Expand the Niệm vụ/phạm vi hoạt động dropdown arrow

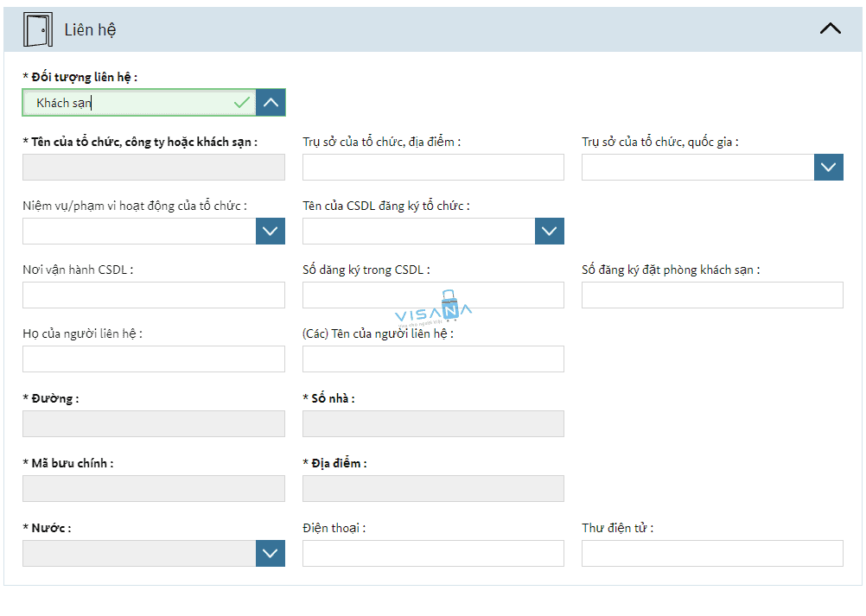(x=270, y=232)
